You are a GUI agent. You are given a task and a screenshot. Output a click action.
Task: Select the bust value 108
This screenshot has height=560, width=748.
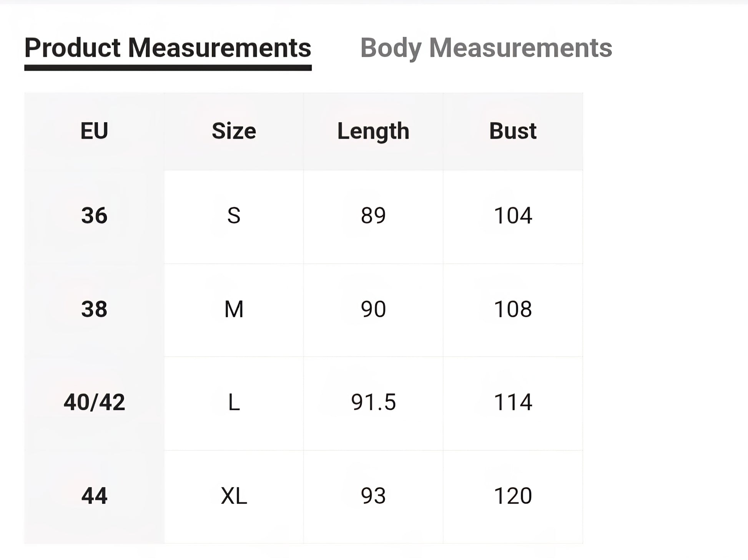click(512, 309)
